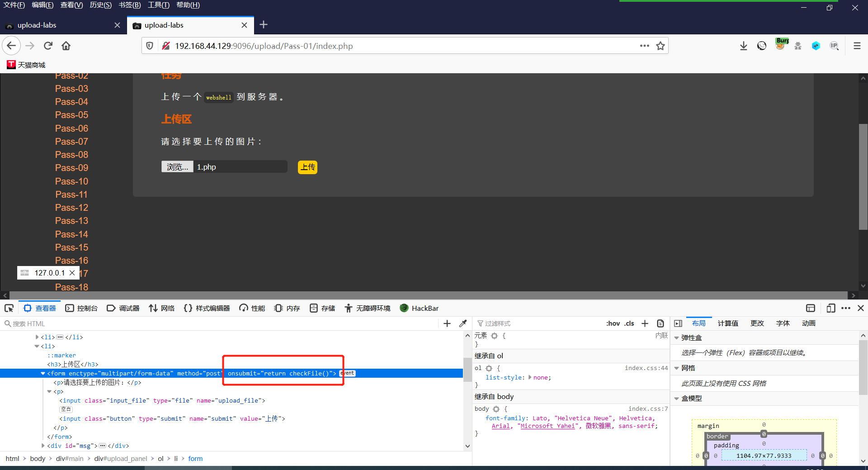Expand the list-style property value
This screenshot has width=868, height=470.
pyautogui.click(x=530, y=377)
